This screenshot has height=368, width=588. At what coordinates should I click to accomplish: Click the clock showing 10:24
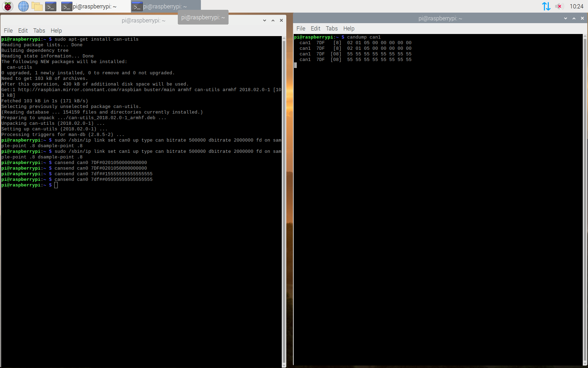576,6
